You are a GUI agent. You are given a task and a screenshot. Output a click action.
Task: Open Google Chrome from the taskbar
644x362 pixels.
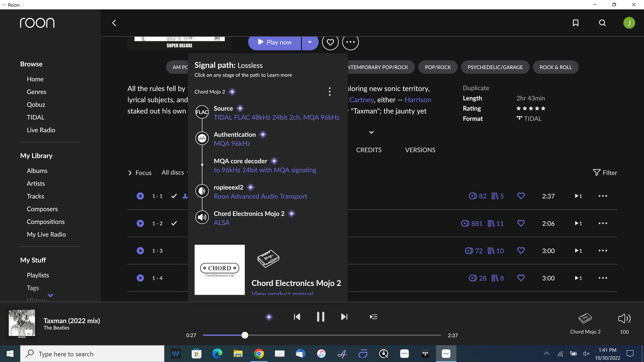(259, 354)
